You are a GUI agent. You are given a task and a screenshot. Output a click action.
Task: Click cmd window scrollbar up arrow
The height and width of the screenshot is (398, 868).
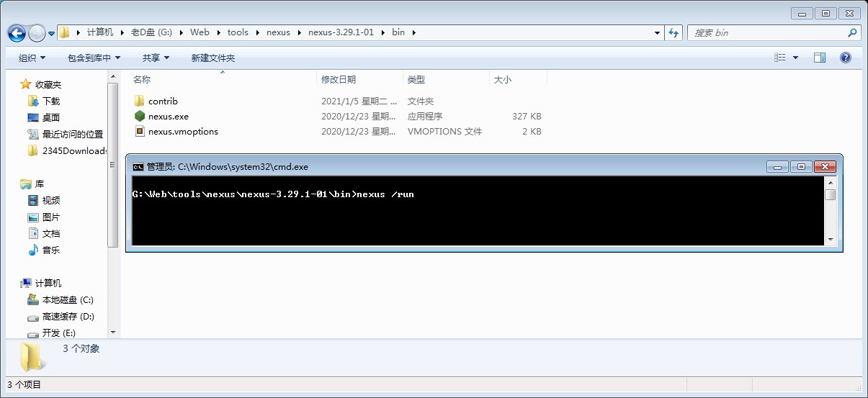coord(830,181)
